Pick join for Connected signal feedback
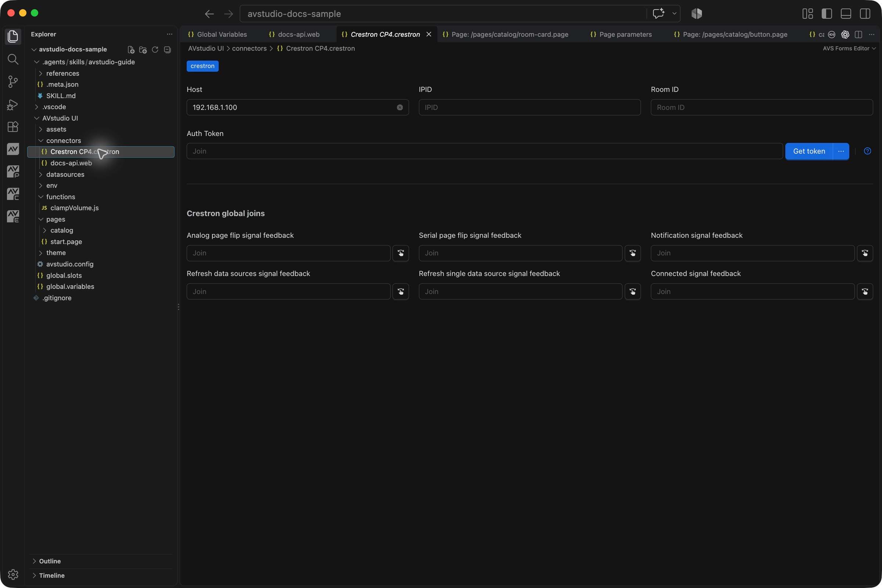This screenshot has height=588, width=882. (865, 291)
